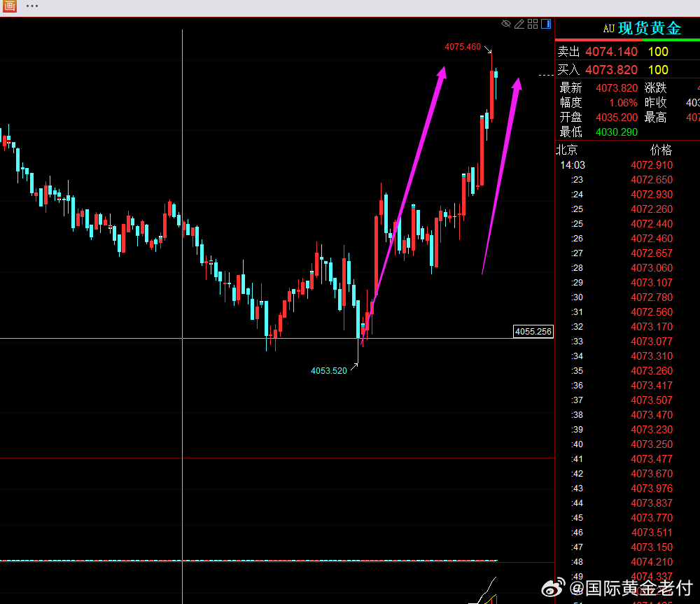Screen dimensions: 700x604
Task: Toggle the blue side panel icon
Action: pos(546,24)
